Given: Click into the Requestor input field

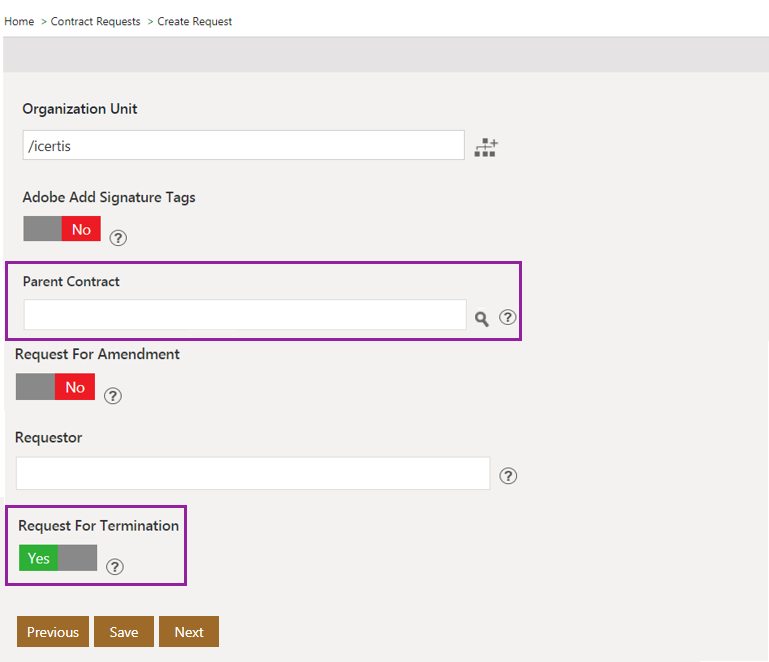Looking at the screenshot, I should point(252,474).
